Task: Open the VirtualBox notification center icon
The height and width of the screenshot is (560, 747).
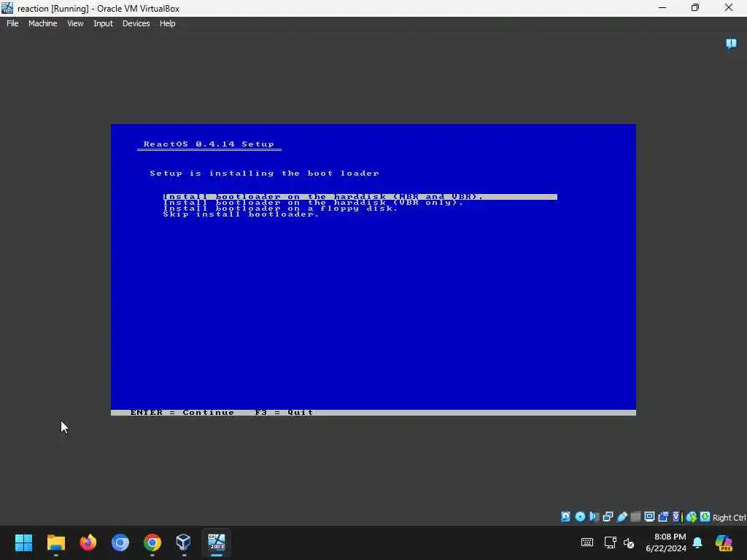Action: (x=731, y=44)
